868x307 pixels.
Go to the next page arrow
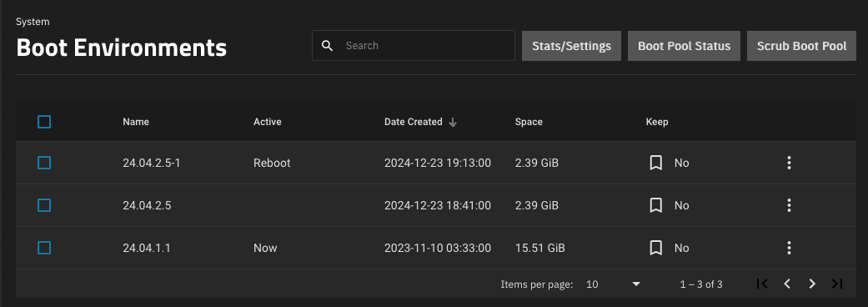[x=812, y=284]
